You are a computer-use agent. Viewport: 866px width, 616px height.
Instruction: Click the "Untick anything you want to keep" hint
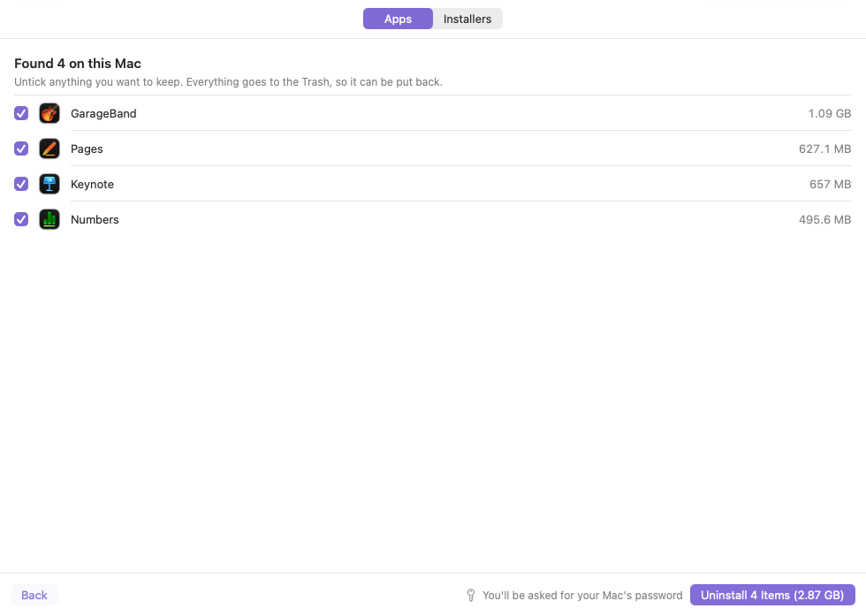coord(228,82)
